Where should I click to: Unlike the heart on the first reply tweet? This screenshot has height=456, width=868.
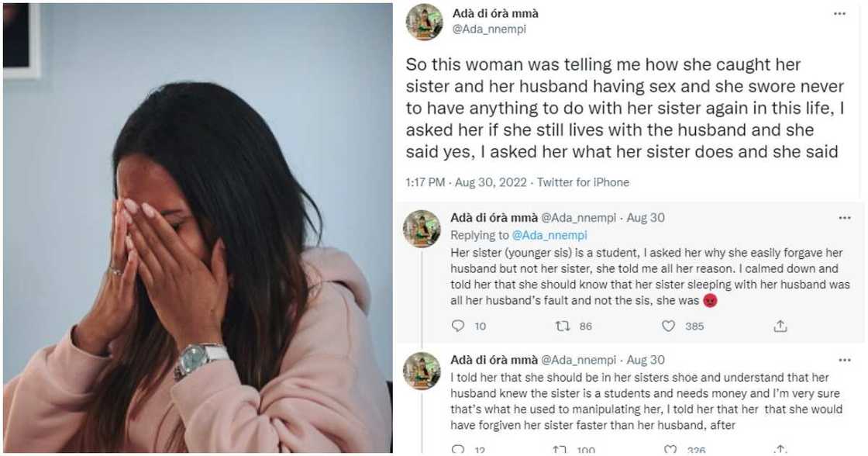(x=671, y=326)
